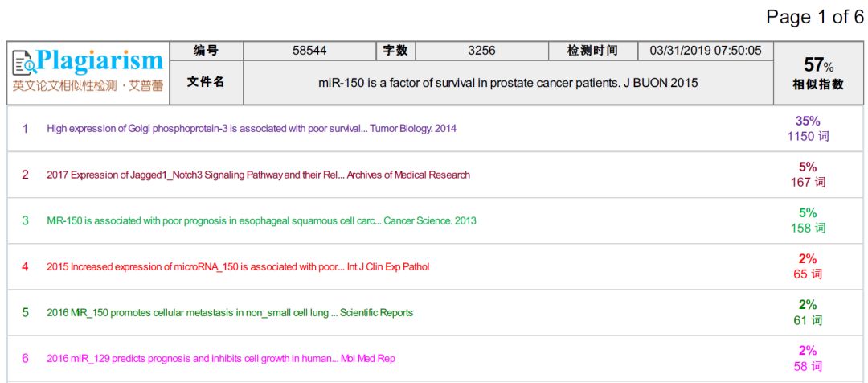
Task: Open the Jagged1_Notch3 Signaling Pathway source
Action: (258, 175)
